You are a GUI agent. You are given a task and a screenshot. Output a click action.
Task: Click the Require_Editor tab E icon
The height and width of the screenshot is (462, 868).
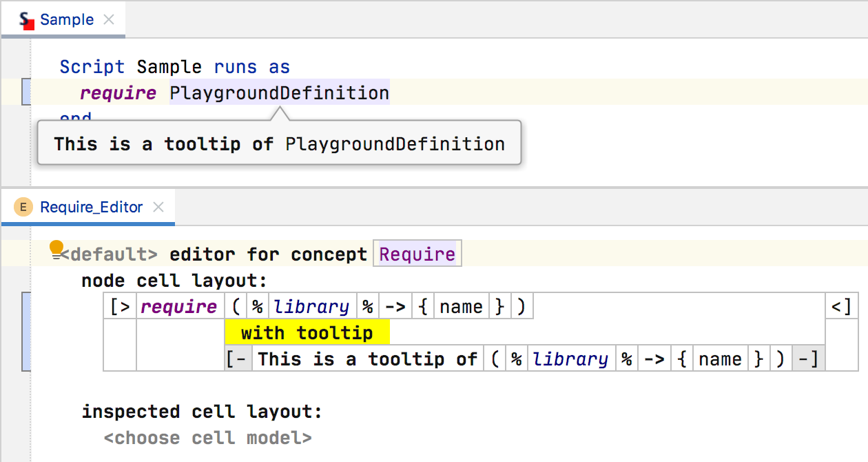[24, 207]
